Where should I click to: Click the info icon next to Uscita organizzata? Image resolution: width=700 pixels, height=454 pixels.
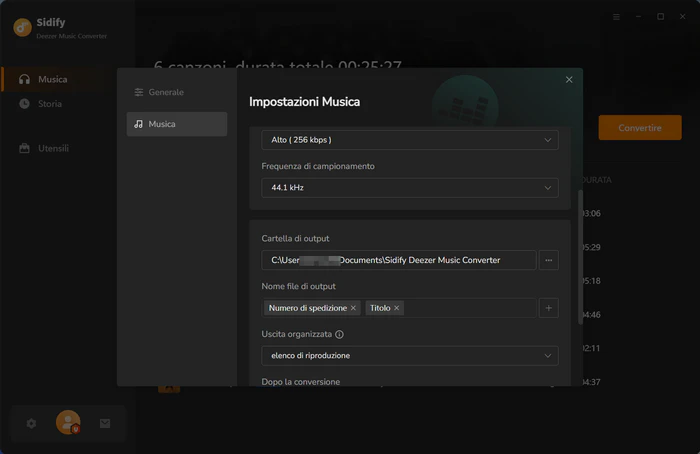339,334
